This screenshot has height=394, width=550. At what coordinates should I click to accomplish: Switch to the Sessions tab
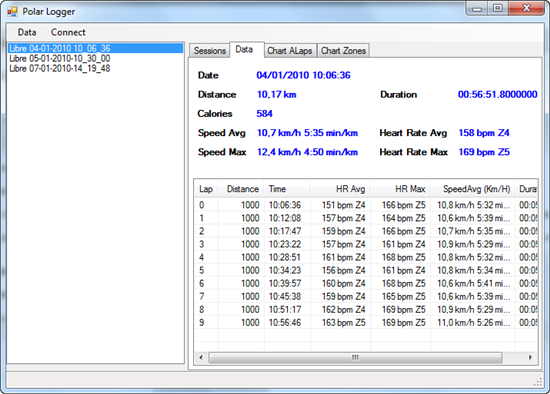pos(210,51)
